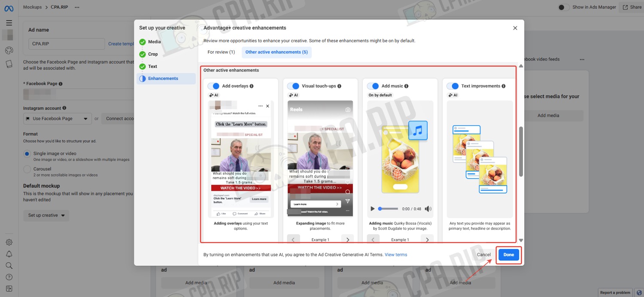Click the camera icon in Reels preview
Screen dimensions: 644x297
pos(348,110)
